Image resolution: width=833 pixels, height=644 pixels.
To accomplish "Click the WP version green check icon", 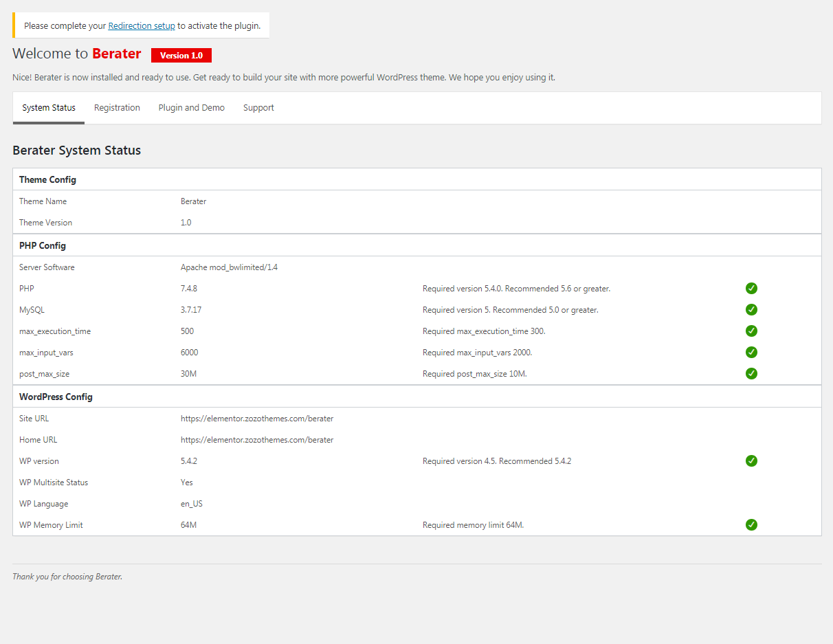I will pyautogui.click(x=751, y=461).
